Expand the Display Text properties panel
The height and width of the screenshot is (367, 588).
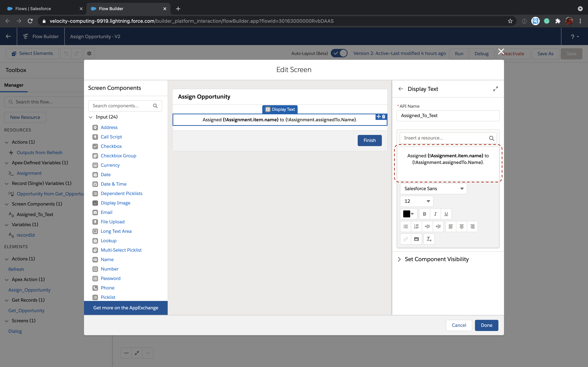point(495,89)
